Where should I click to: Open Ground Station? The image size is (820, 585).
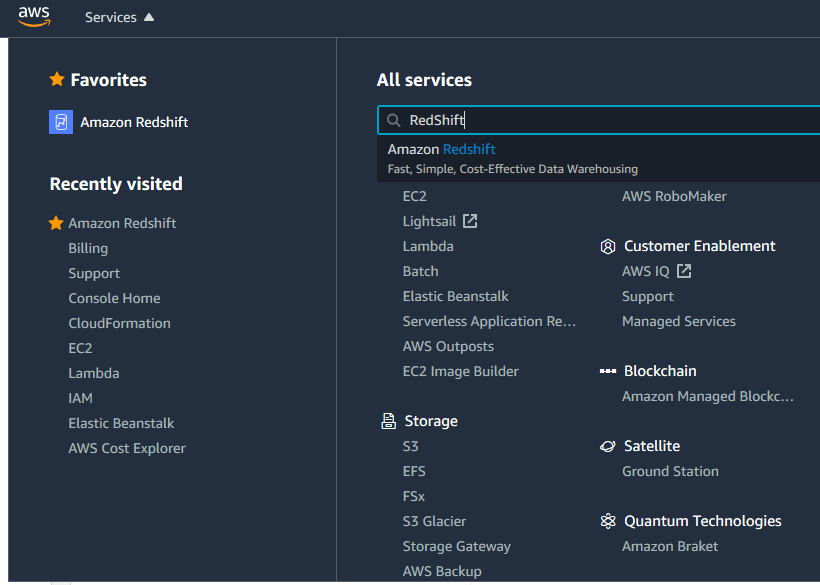[x=670, y=472]
